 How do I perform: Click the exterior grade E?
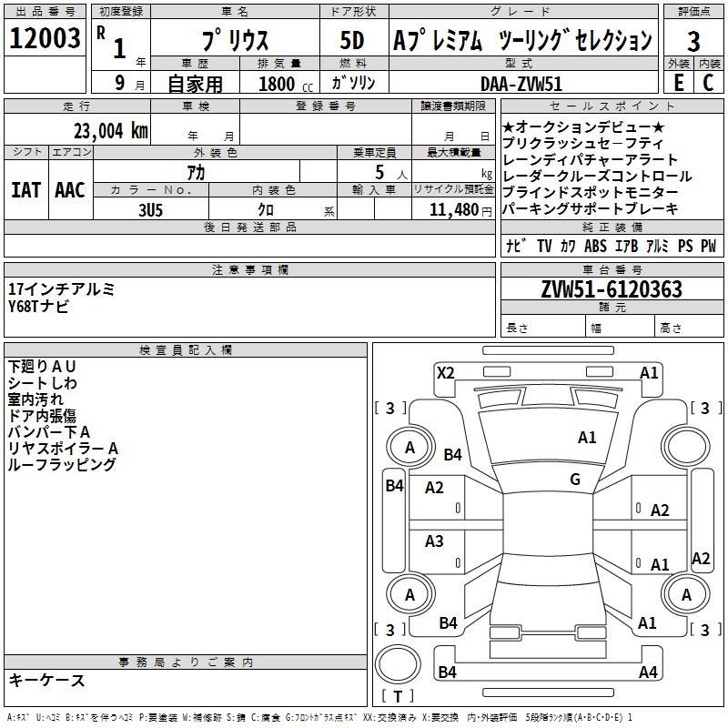point(678,83)
